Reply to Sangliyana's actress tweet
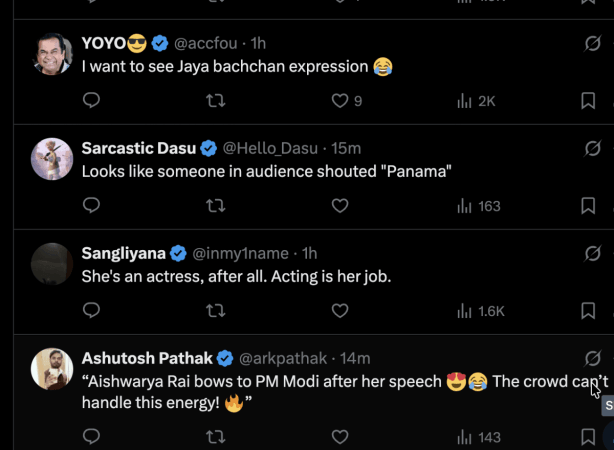 [x=91, y=310]
